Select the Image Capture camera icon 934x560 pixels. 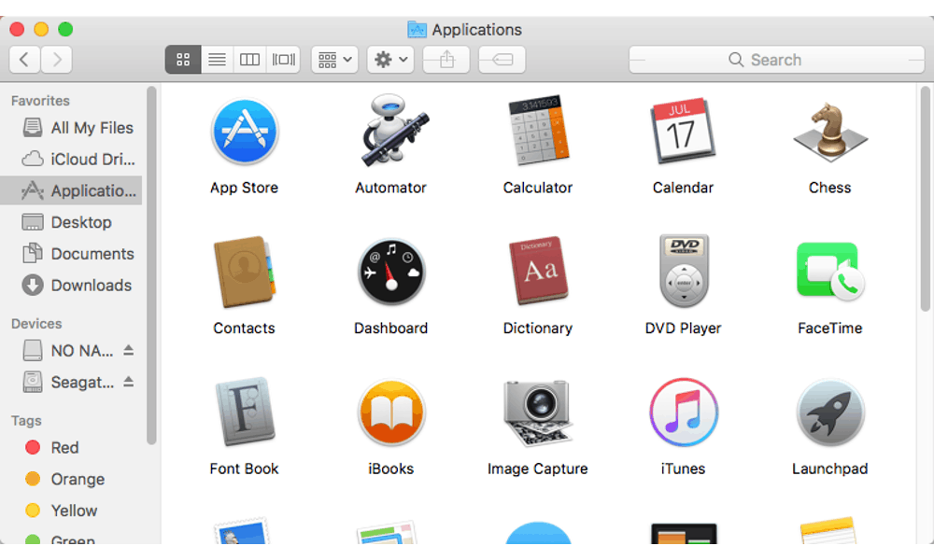pos(538,413)
